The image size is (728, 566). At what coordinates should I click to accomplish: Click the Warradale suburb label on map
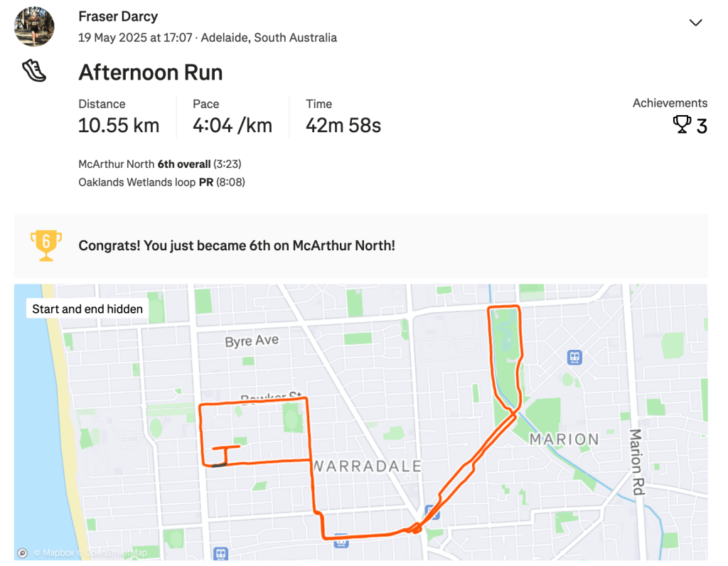(x=367, y=466)
